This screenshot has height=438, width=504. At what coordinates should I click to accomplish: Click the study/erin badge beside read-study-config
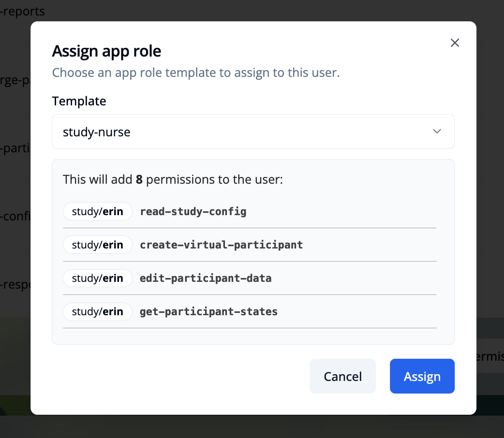pyautogui.click(x=97, y=211)
